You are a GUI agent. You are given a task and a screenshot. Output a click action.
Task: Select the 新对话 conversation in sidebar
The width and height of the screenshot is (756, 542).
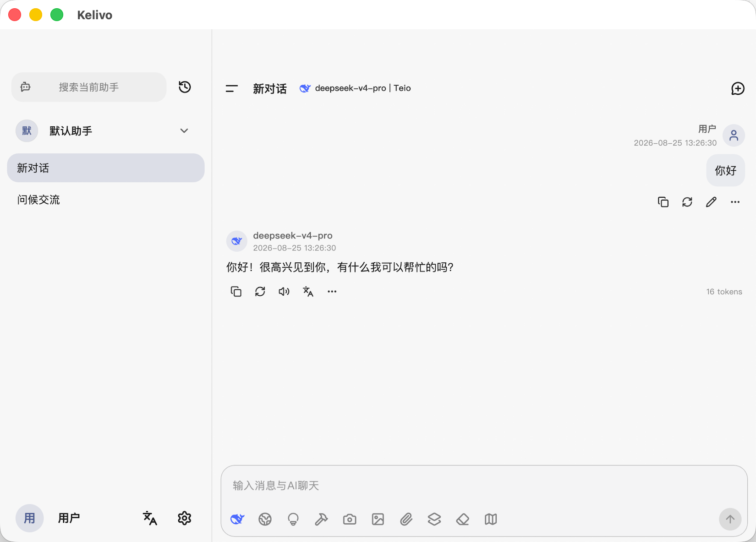[x=106, y=168]
